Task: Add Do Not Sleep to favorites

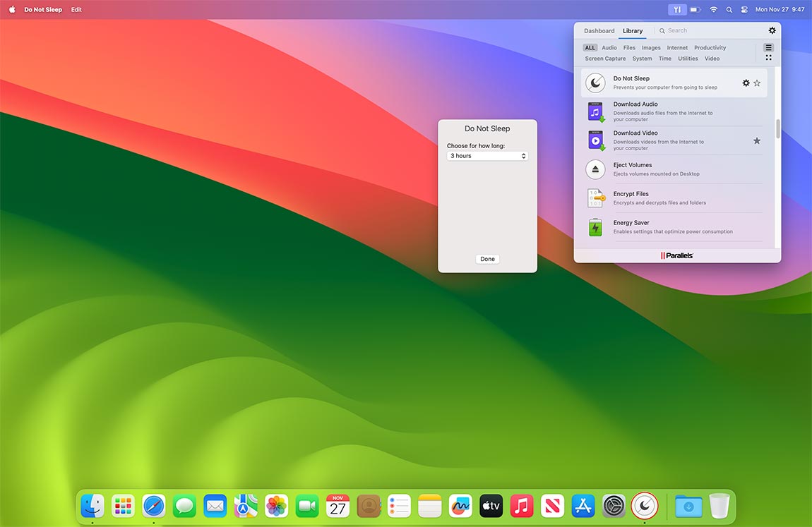Action: click(757, 83)
